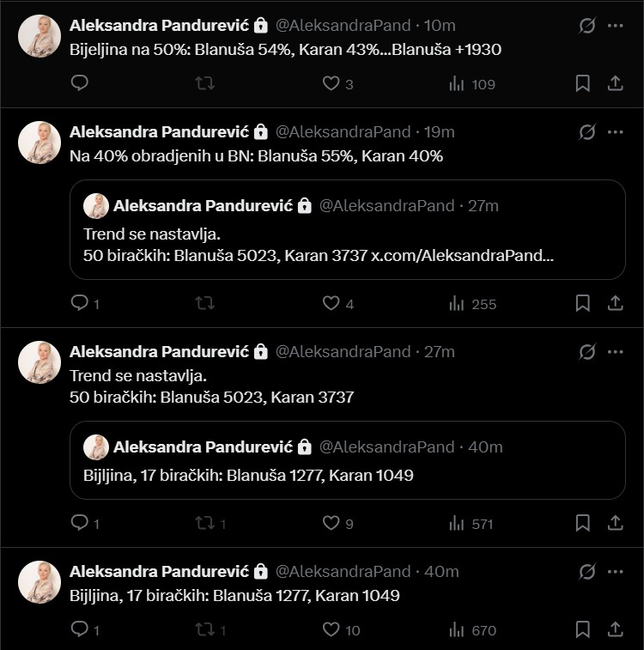Click the 670 views analytics icon
Screen dimensions: 644x650
coord(457,629)
